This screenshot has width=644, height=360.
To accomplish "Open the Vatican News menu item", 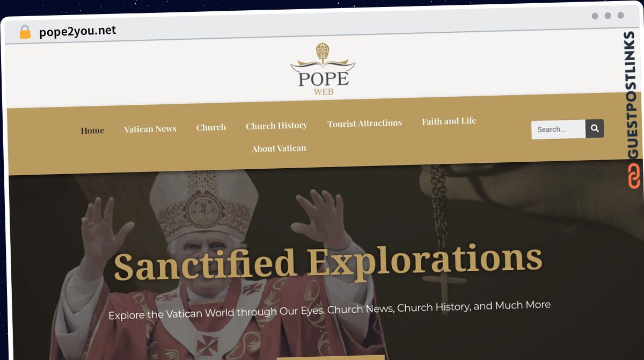I will (150, 129).
